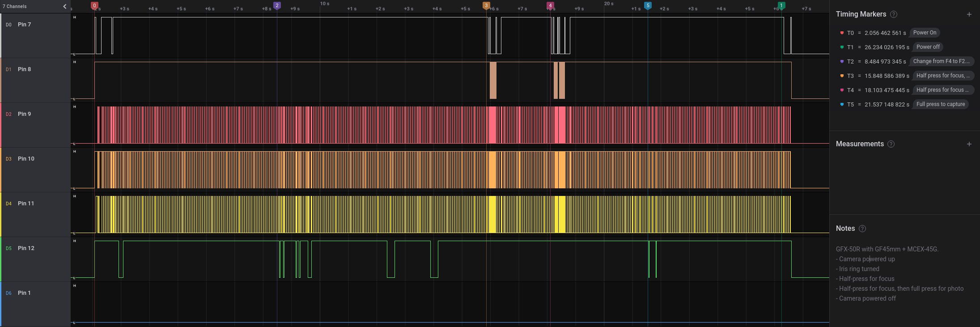The image size is (980, 327).
Task: Select purple timeline marker 2 flag
Action: [x=277, y=5]
